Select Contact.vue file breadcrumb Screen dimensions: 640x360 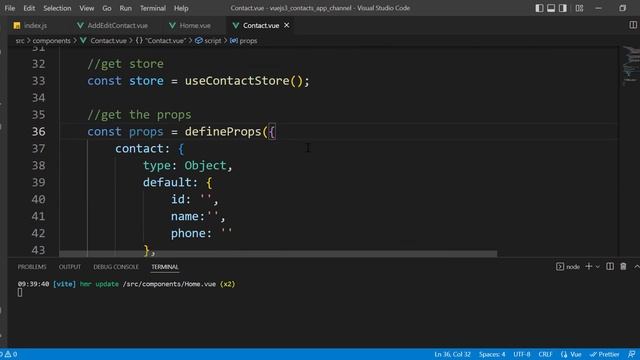click(x=104, y=41)
